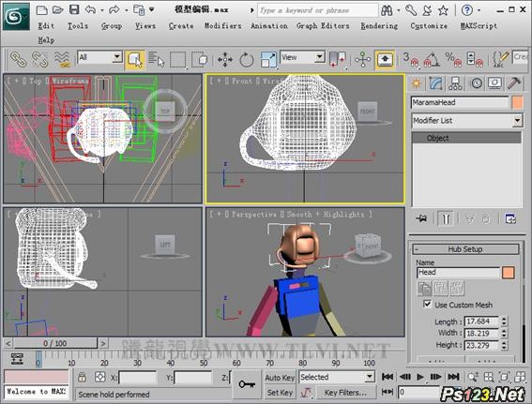Toggle the Auto Key button
532x404 pixels.
click(x=280, y=377)
